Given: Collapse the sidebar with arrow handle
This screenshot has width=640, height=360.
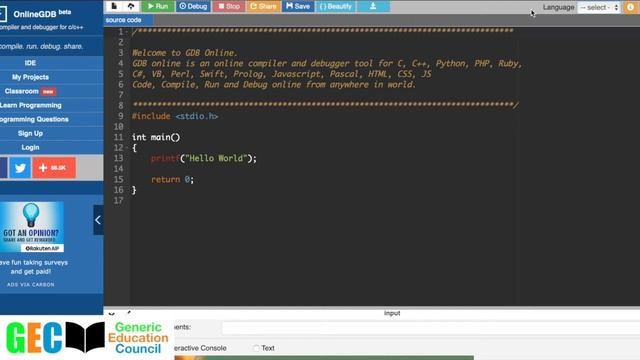Looking at the screenshot, I should pos(98,220).
